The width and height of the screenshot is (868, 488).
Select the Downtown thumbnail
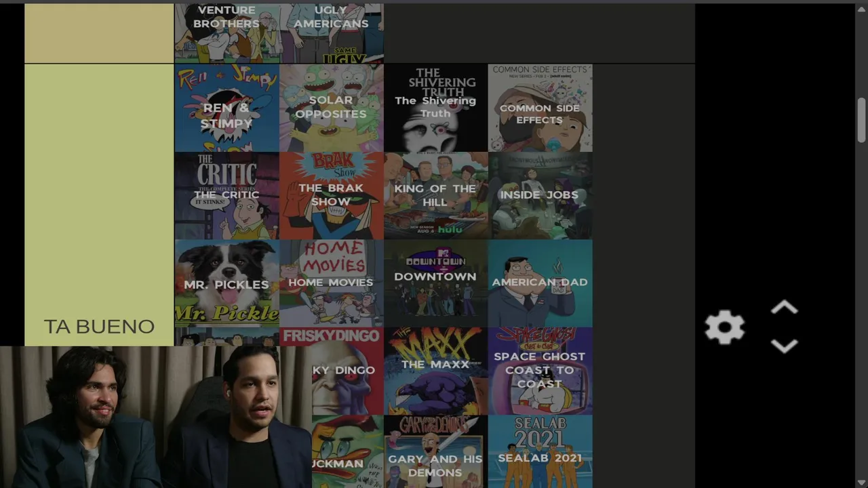pyautogui.click(x=435, y=283)
